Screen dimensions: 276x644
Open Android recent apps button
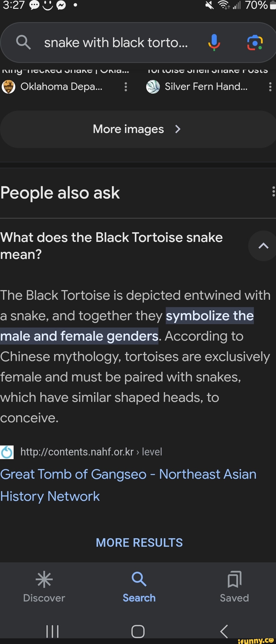[x=52, y=631]
